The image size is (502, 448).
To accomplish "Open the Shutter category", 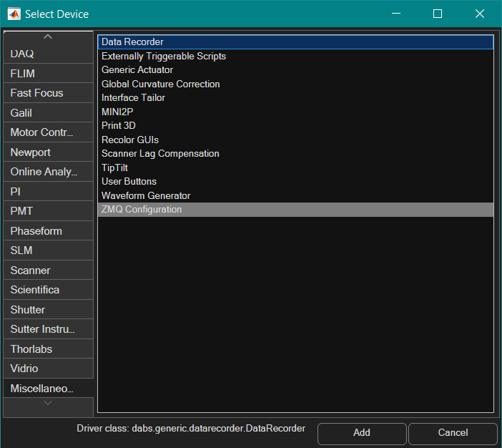I will point(49,310).
